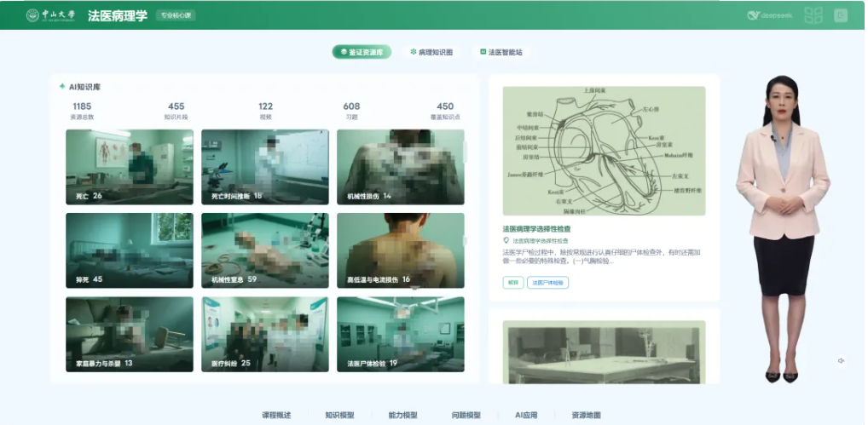The width and height of the screenshot is (868, 425).
Task: Toggle the speaker mute icon near the presenter
Action: coord(841,361)
